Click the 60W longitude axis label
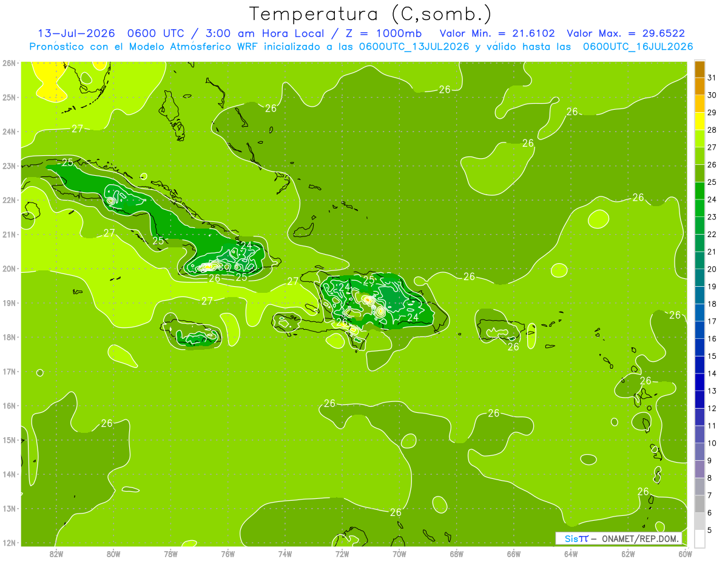Image resolution: width=728 pixels, height=562 pixels. click(686, 554)
